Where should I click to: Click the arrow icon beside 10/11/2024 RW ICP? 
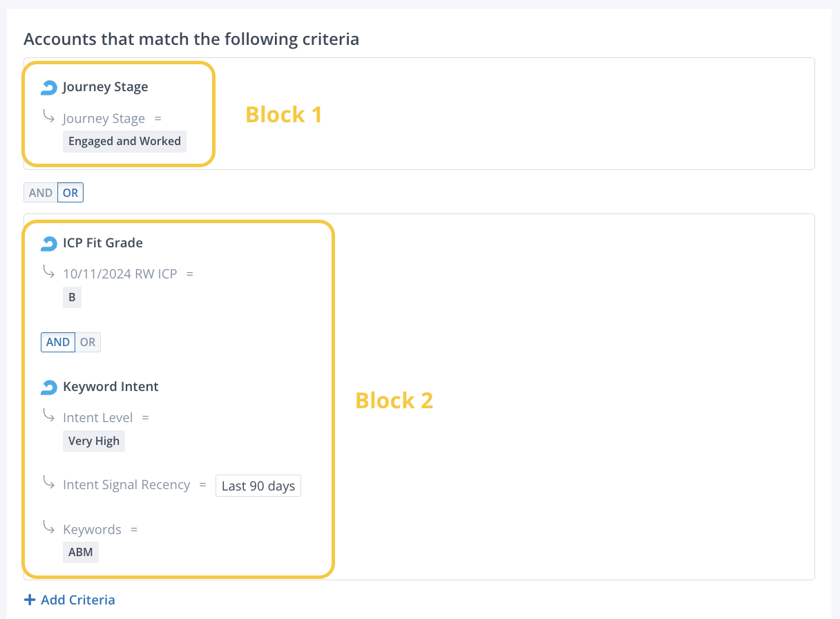pyautogui.click(x=49, y=272)
